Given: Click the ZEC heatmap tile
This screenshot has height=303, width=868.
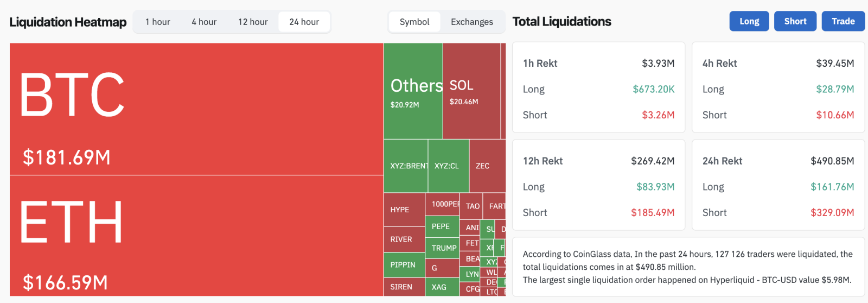Looking at the screenshot, I should point(487,166).
